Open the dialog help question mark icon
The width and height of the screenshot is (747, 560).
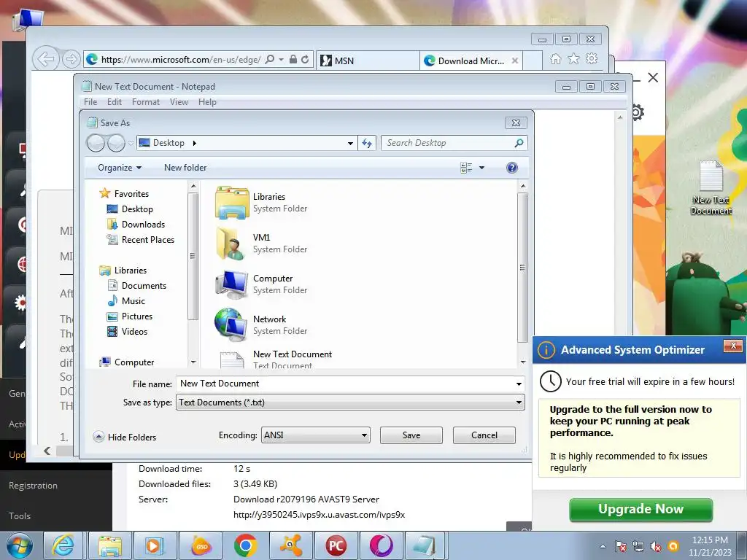512,168
